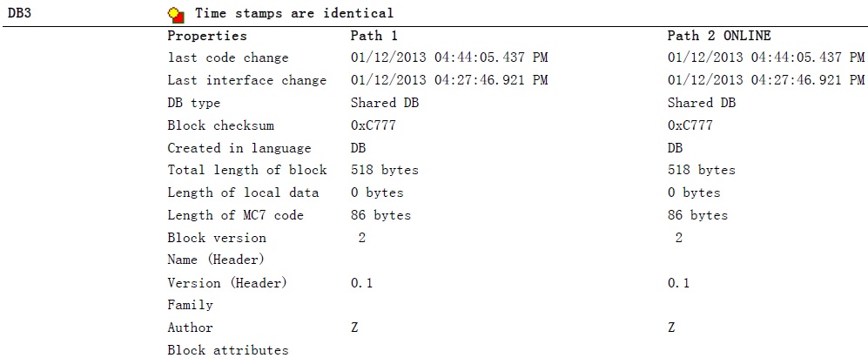Select the Path 2 ONLINE column header

point(718,36)
